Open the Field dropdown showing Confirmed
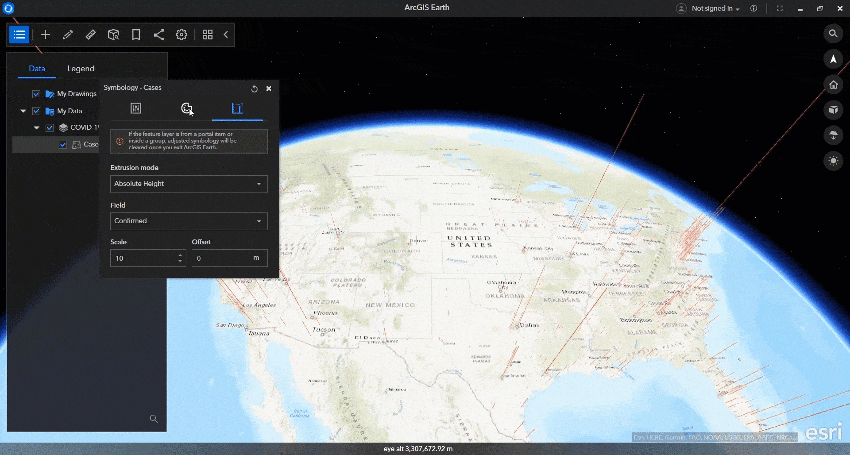 (x=189, y=221)
